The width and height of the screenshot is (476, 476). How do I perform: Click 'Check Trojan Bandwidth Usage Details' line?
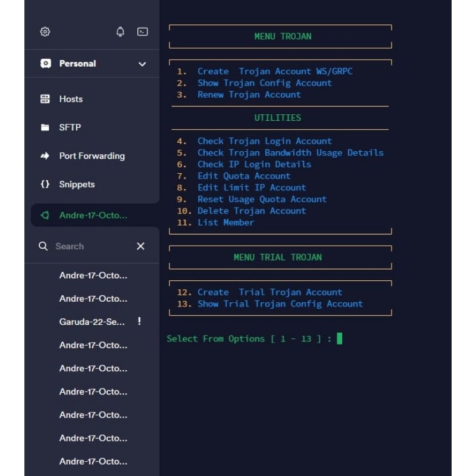click(x=290, y=153)
